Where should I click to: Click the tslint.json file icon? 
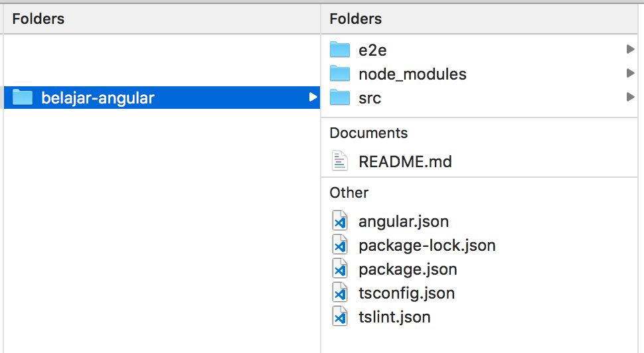click(340, 316)
